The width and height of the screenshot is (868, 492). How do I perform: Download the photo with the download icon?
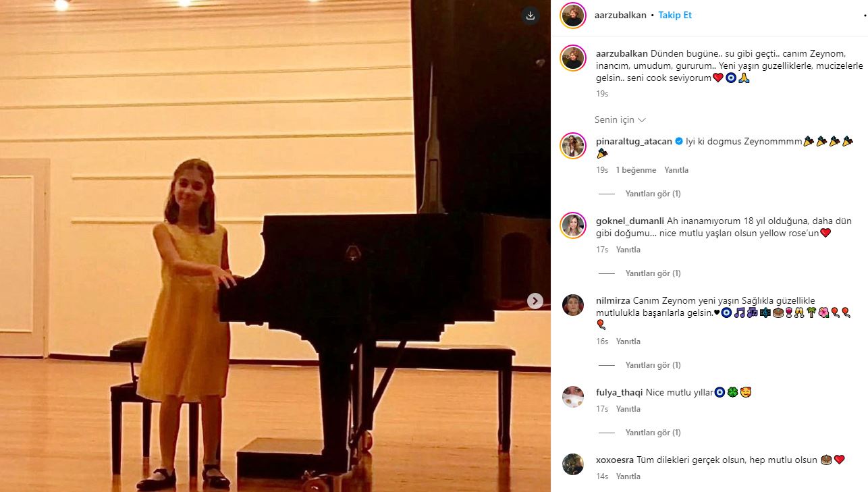[531, 16]
